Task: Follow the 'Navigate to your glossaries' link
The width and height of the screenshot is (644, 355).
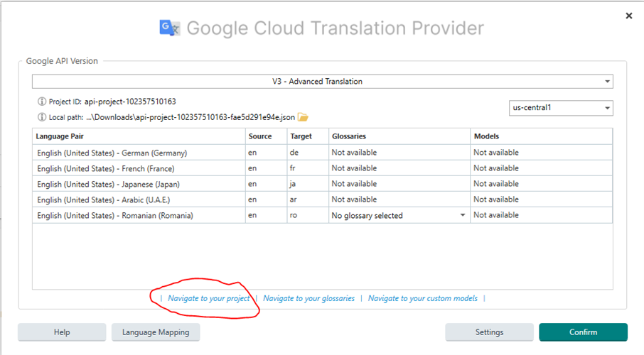Action: [x=308, y=298]
